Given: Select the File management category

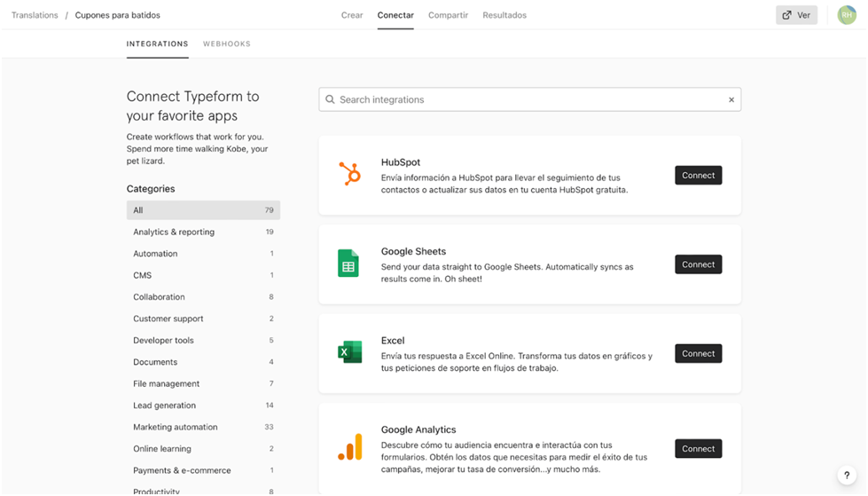Looking at the screenshot, I should (x=203, y=383).
